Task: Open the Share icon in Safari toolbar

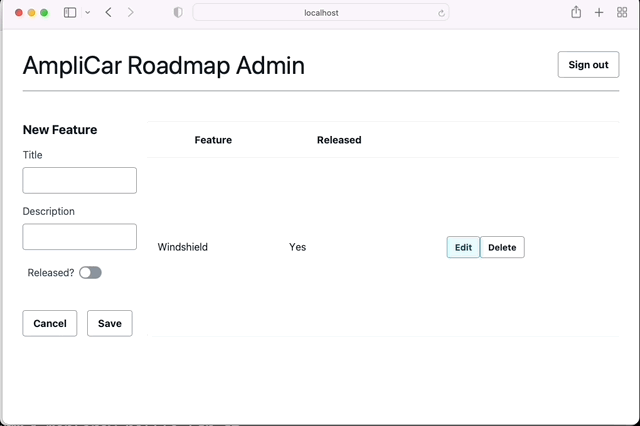Action: point(576,12)
